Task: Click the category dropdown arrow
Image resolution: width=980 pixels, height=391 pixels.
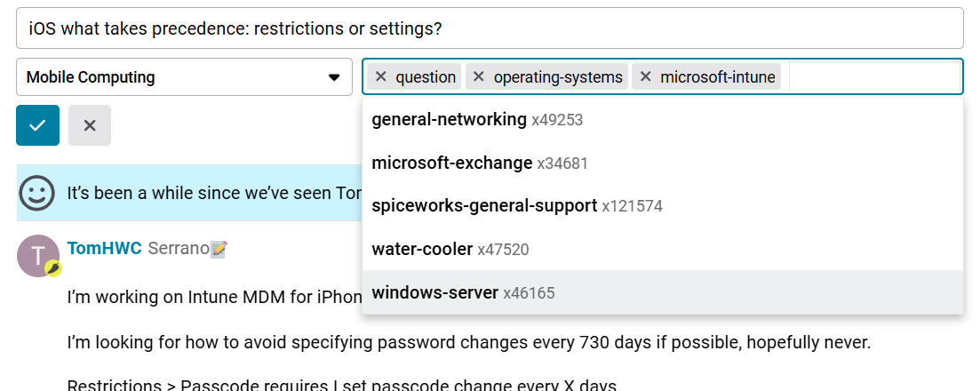Action: point(334,77)
